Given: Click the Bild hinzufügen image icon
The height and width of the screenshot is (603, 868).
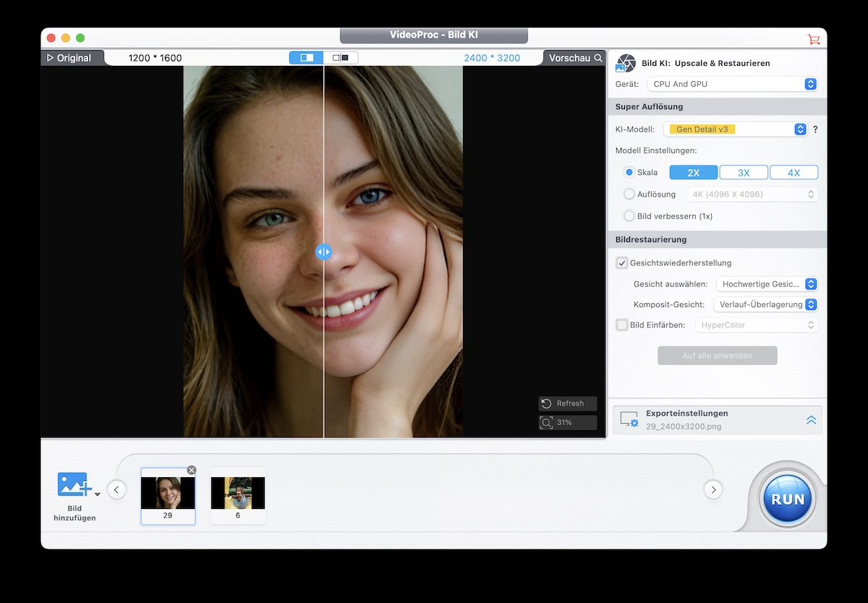Looking at the screenshot, I should click(x=74, y=484).
